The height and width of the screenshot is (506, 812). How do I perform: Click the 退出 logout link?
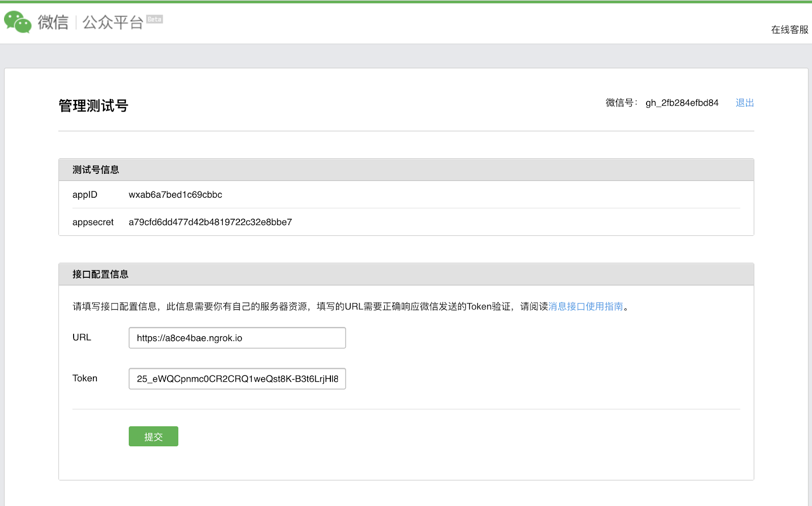pos(745,103)
